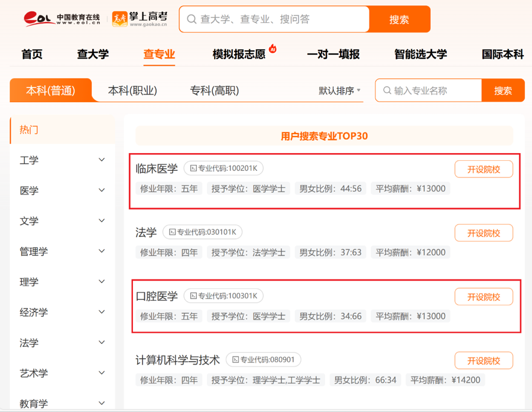The height and width of the screenshot is (412, 532).
Task: Click 开设院校 button for 口腔医学
Action: (484, 297)
